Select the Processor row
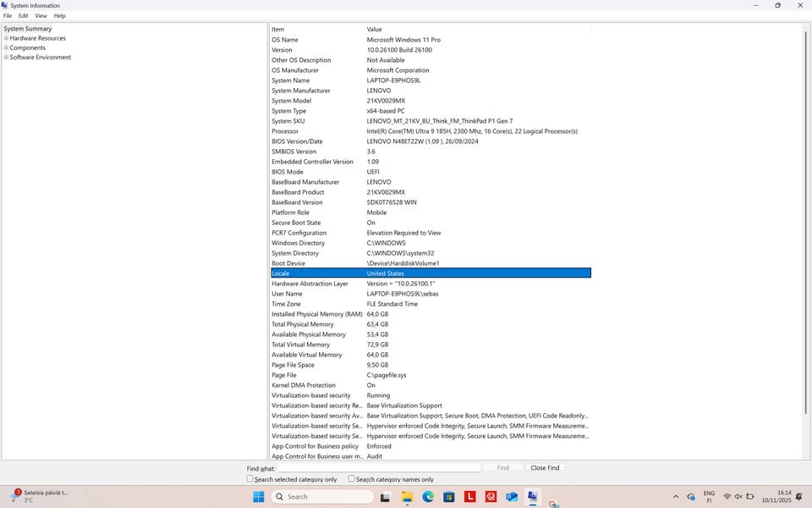 pyautogui.click(x=431, y=131)
